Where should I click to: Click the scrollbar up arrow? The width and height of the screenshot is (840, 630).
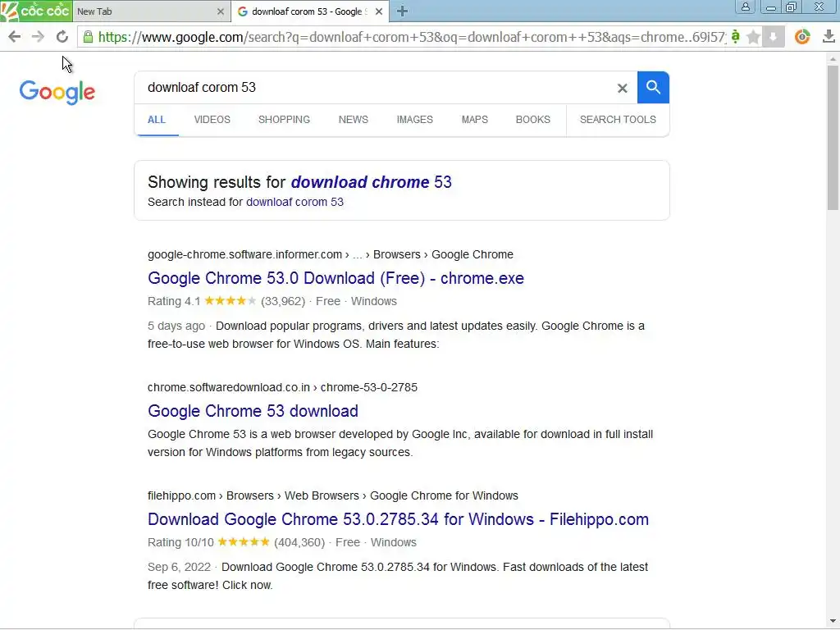click(833, 59)
